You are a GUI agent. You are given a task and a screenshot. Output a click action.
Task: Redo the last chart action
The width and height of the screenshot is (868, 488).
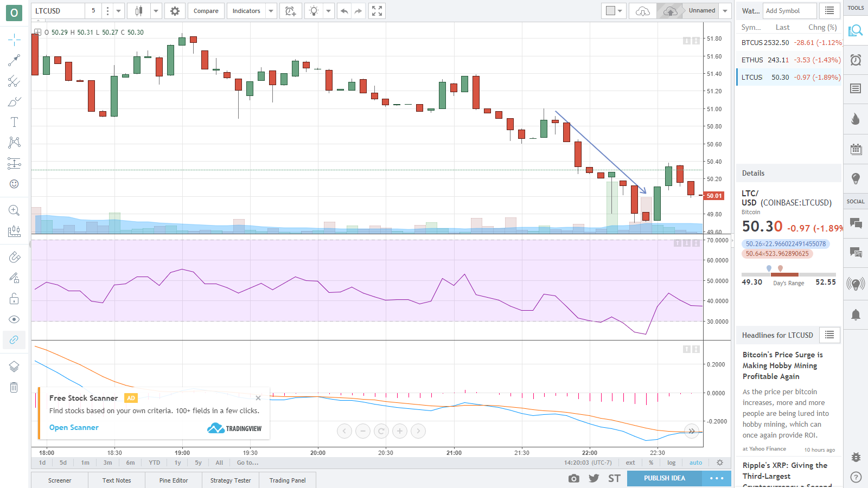pos(358,11)
